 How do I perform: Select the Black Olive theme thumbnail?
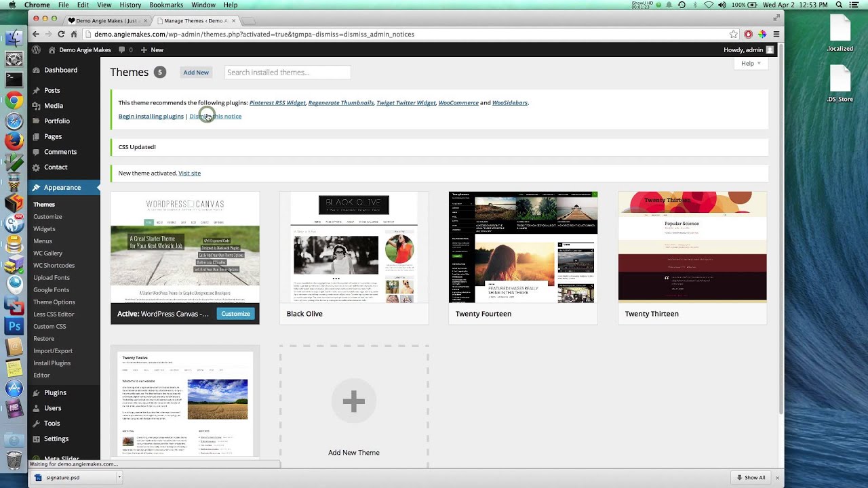[x=354, y=247]
